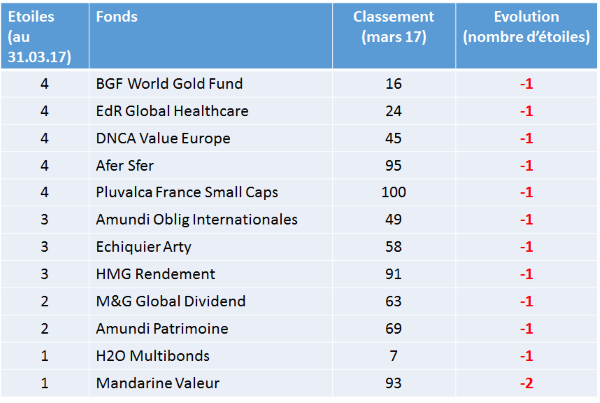This screenshot has width=600, height=403.
Task: Select Amundi Oblig Internationales fund
Action: (x=197, y=220)
